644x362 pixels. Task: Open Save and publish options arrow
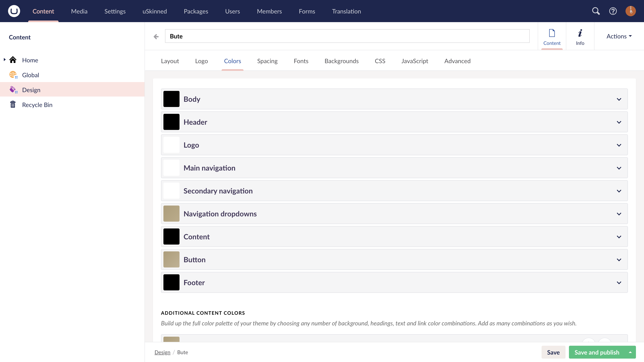pos(630,352)
